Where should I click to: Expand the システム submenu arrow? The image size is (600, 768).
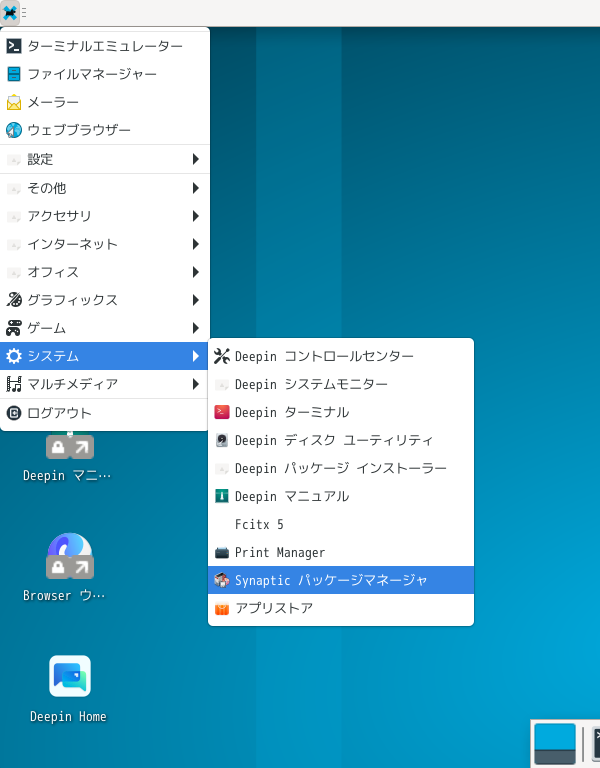pyautogui.click(x=196, y=356)
